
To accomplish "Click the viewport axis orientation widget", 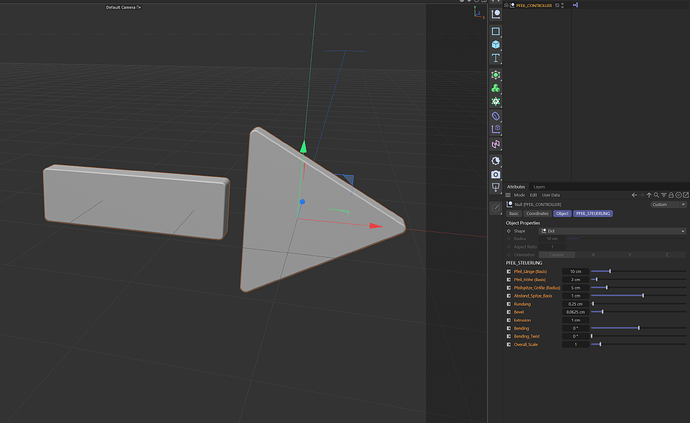I will 478,13.
